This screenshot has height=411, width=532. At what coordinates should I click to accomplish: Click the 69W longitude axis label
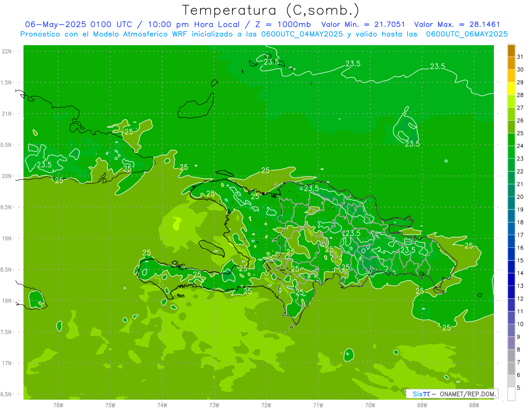point(422,405)
